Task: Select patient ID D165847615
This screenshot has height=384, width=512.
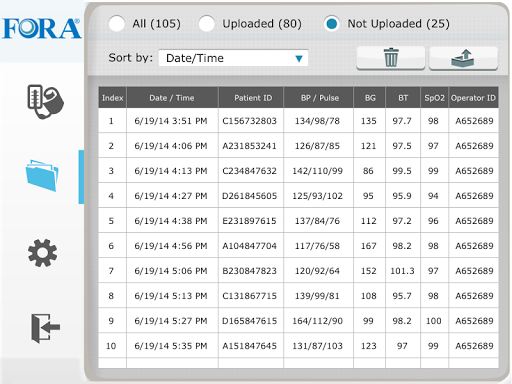Action: tap(250, 321)
